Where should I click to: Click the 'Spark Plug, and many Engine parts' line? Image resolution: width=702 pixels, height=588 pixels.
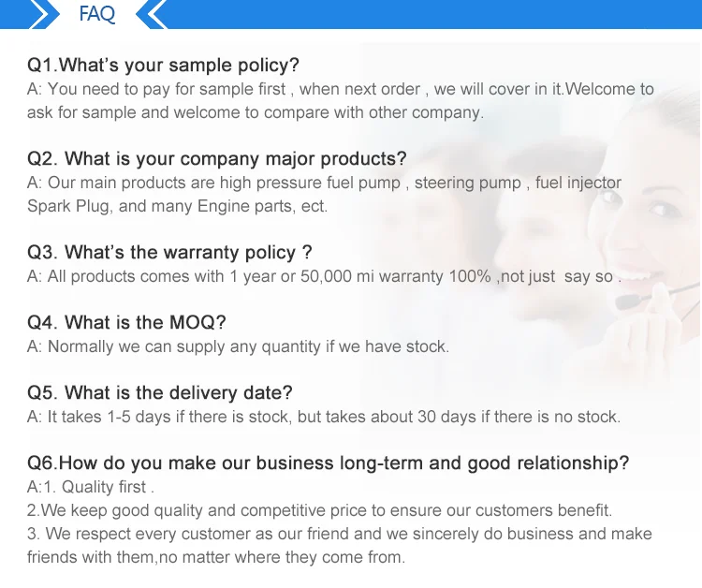pyautogui.click(x=177, y=206)
